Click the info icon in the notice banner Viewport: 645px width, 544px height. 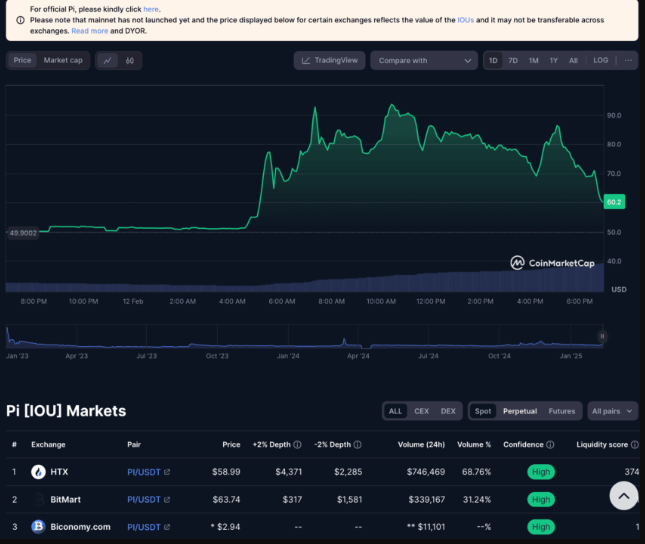coord(20,20)
